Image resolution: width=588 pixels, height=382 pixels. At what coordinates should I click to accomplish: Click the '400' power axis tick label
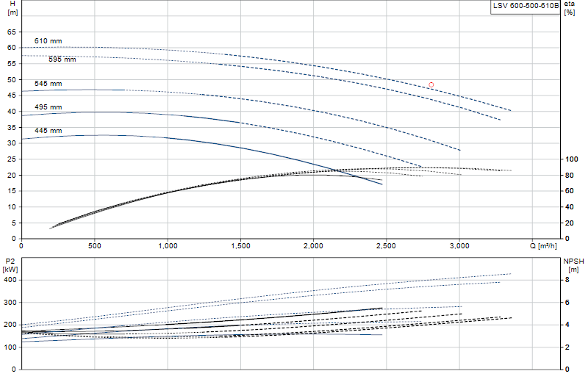pos(10,280)
